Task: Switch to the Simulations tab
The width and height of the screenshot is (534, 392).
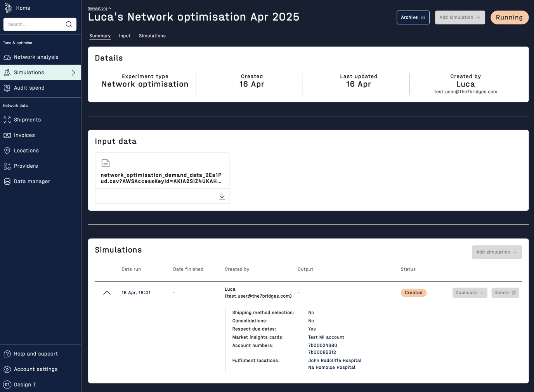Action: click(152, 36)
